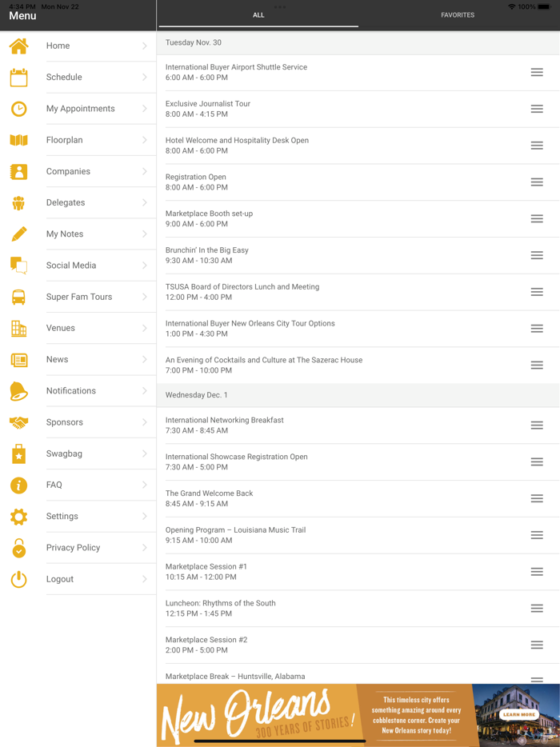Click the Settings gear icon
The image size is (560, 747).
click(18, 517)
